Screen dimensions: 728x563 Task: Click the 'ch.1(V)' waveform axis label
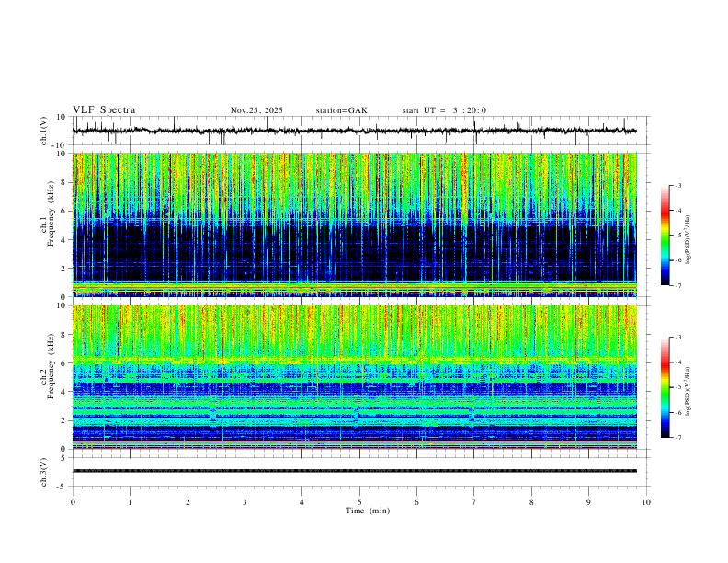point(44,131)
